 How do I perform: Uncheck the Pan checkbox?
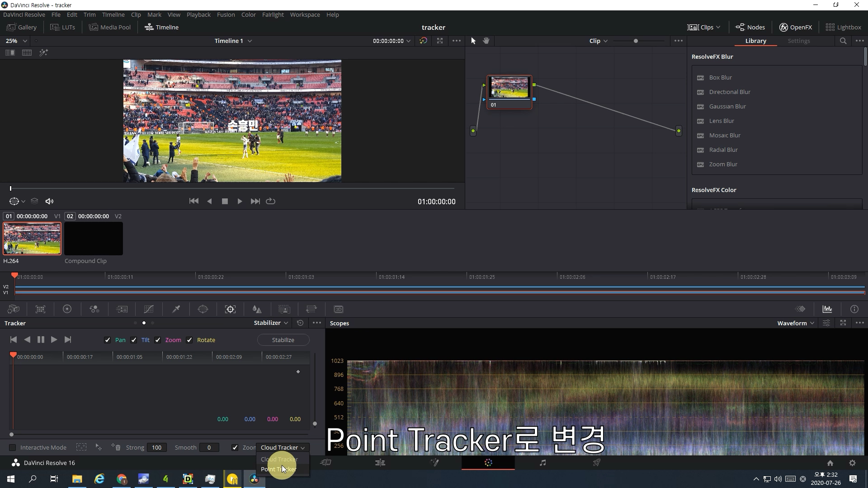pos(108,340)
